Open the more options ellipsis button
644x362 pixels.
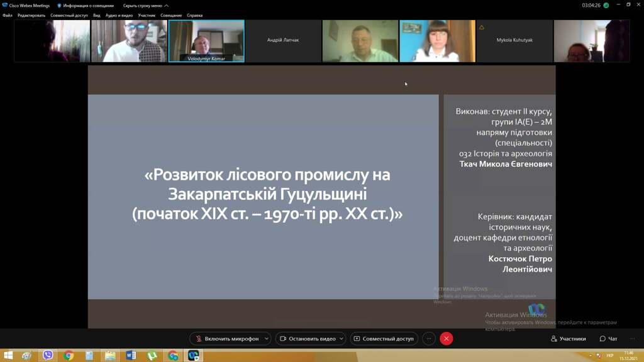point(429,339)
